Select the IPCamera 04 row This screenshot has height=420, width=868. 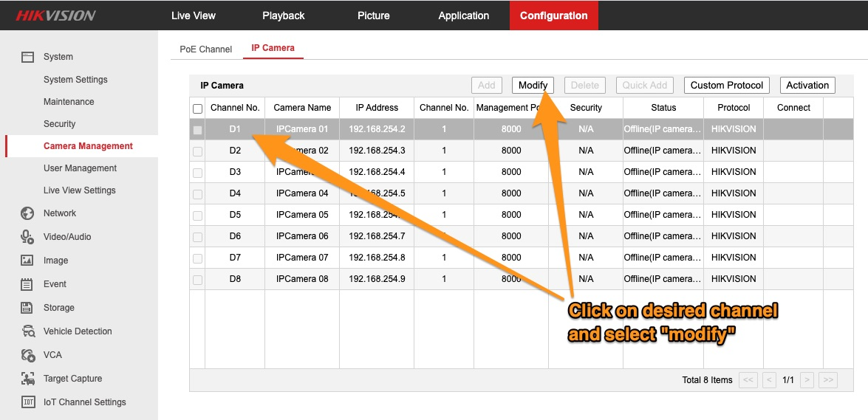tap(302, 193)
